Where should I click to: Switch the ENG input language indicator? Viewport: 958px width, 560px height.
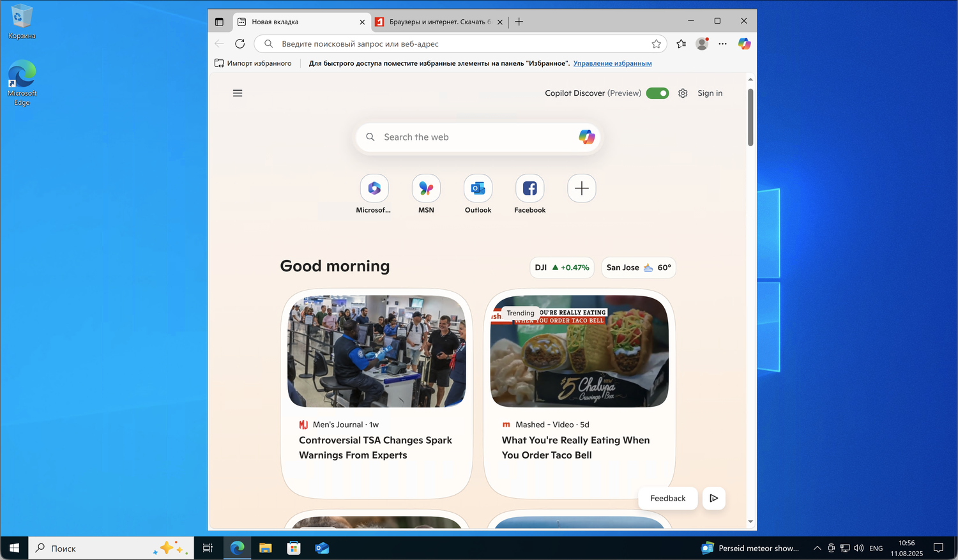tap(876, 548)
